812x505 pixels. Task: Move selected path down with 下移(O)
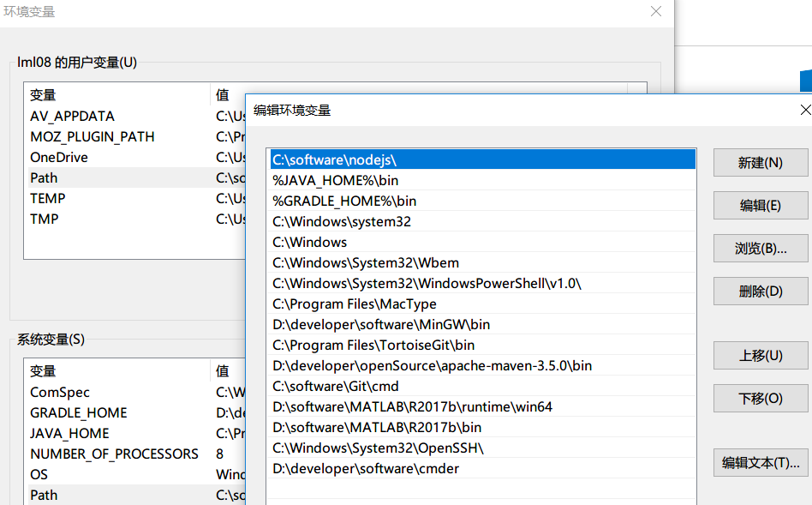coord(759,398)
